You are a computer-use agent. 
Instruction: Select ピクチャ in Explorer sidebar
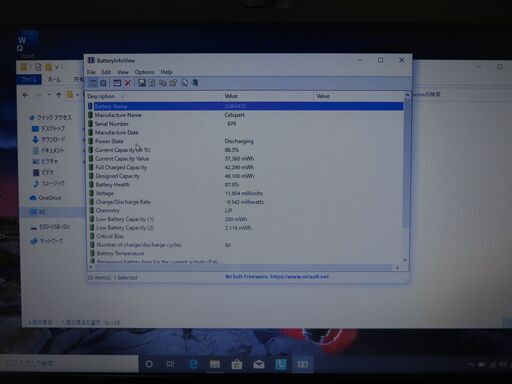click(x=45, y=162)
